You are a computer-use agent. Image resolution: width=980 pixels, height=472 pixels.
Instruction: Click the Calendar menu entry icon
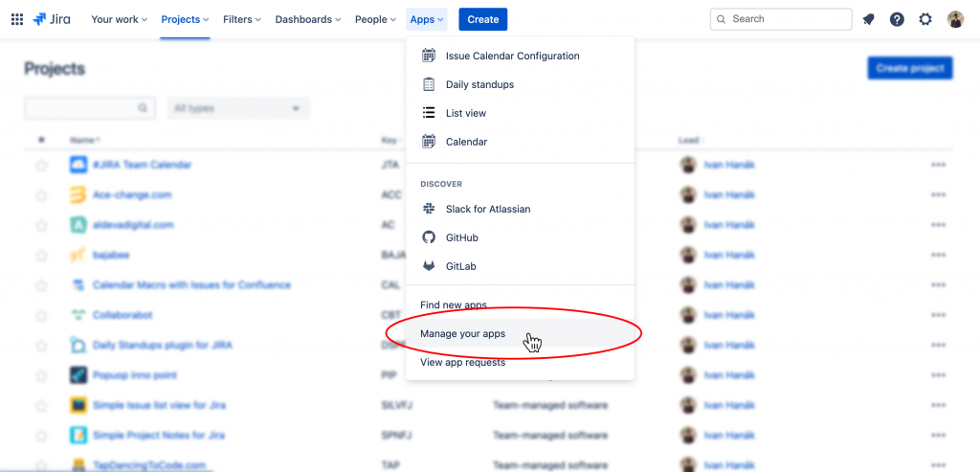click(x=429, y=142)
